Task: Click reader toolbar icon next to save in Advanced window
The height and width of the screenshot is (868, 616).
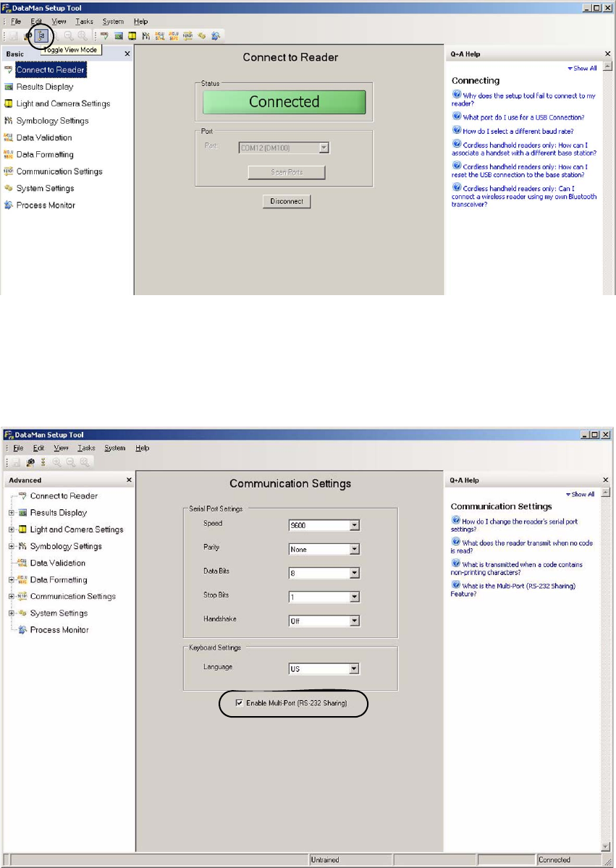Action: pos(30,462)
